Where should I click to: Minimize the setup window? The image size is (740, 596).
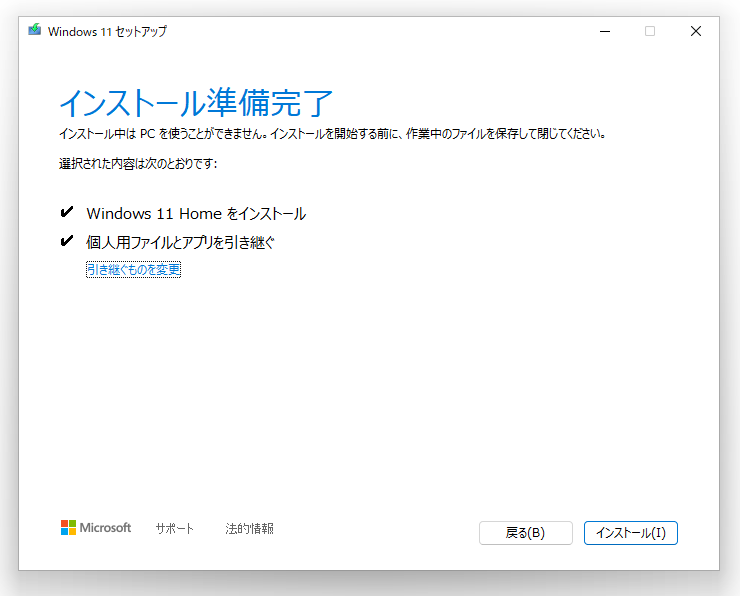pos(605,31)
